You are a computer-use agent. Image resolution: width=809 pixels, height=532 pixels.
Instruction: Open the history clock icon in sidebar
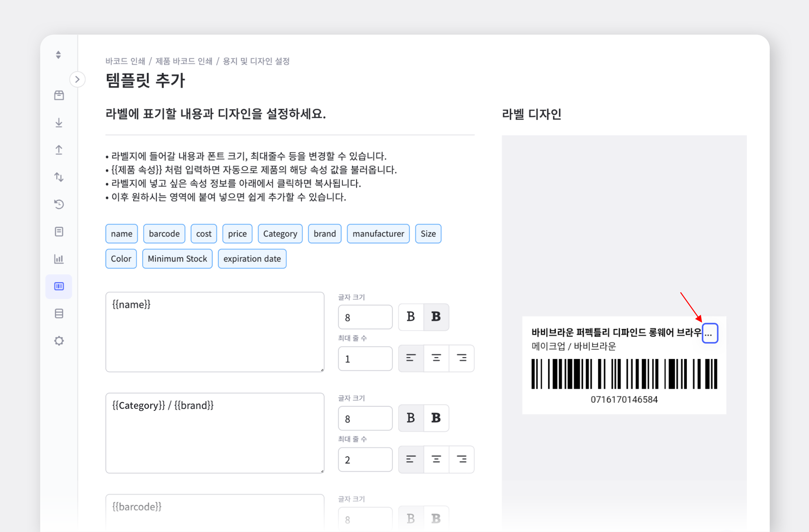(x=59, y=204)
